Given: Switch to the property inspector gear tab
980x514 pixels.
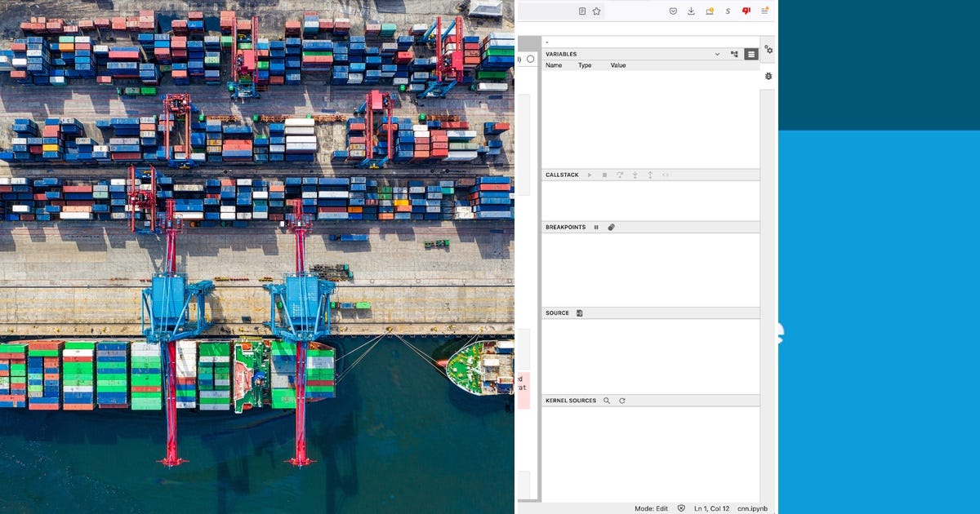Looking at the screenshot, I should tap(768, 50).
